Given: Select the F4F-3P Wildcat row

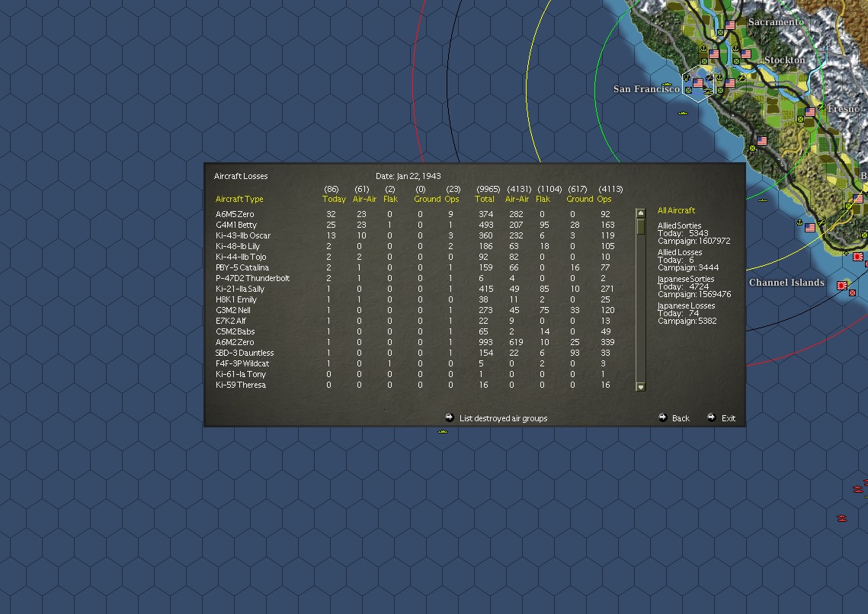Looking at the screenshot, I should [415, 363].
